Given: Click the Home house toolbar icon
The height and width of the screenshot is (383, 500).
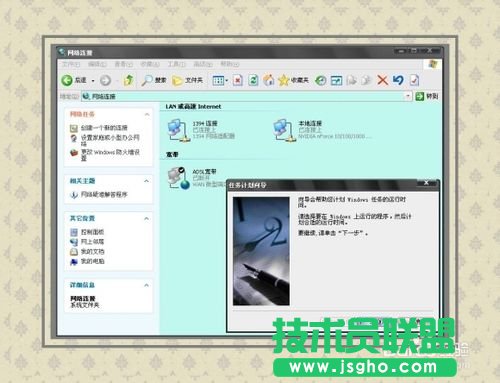Looking at the screenshot, I should pyautogui.click(x=269, y=80).
